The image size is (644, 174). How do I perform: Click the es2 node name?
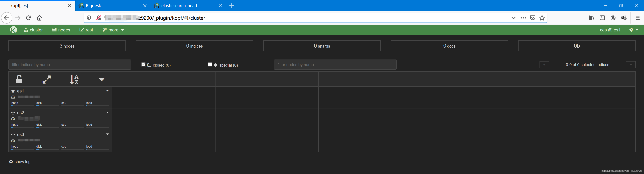click(x=20, y=113)
